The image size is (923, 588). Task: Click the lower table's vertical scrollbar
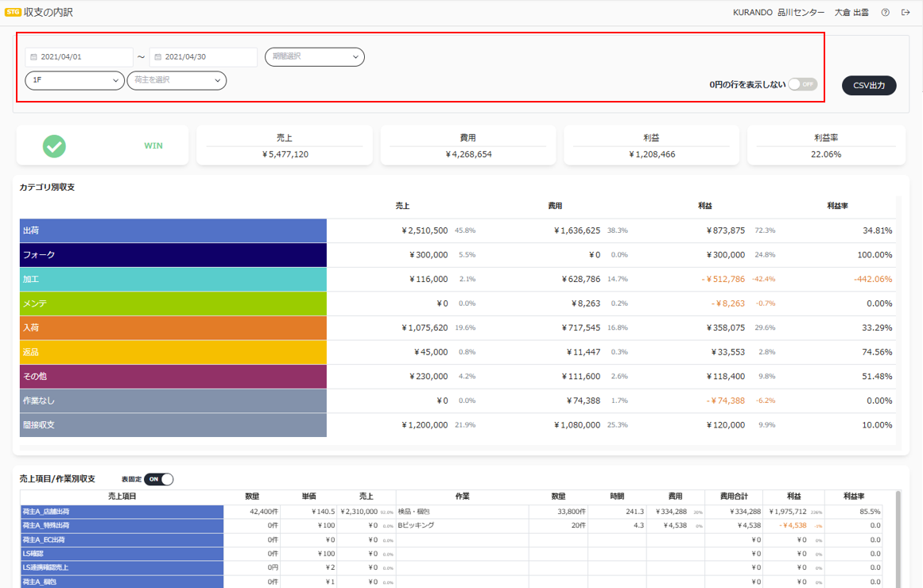[x=898, y=539]
